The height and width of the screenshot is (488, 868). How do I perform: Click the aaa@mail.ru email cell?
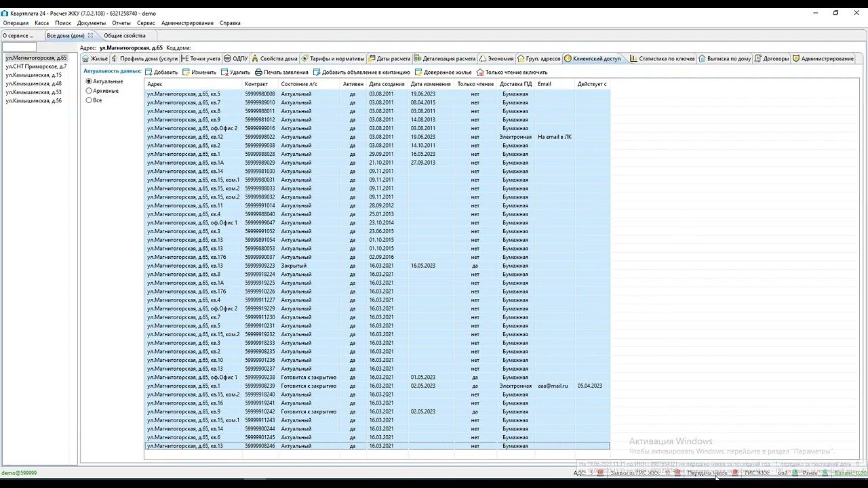point(553,386)
